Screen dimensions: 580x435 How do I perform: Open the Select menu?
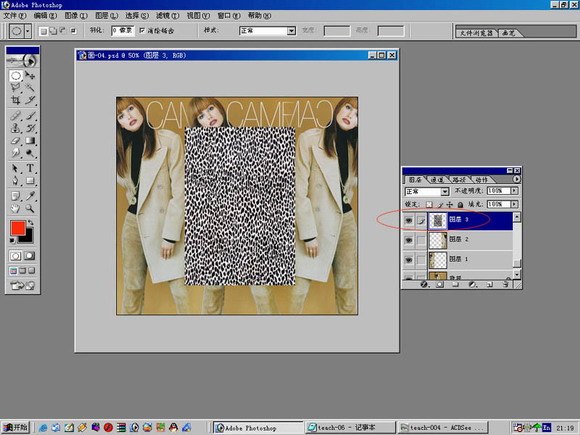pos(137,16)
